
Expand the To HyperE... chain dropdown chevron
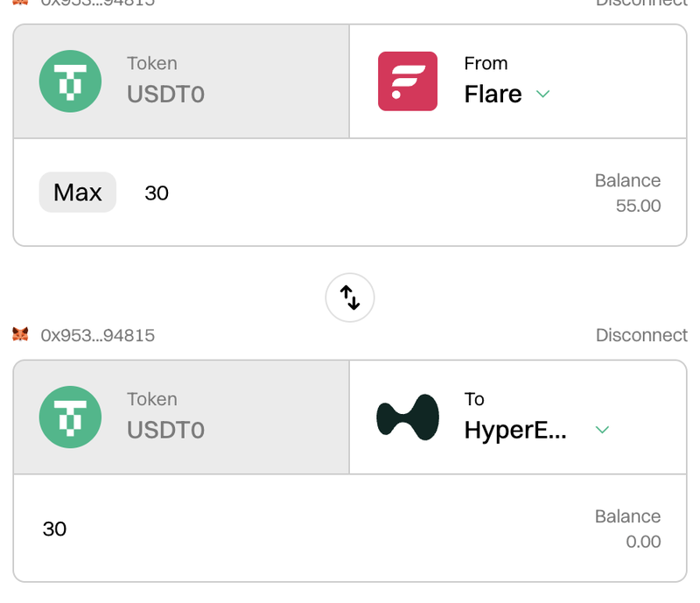pos(602,430)
